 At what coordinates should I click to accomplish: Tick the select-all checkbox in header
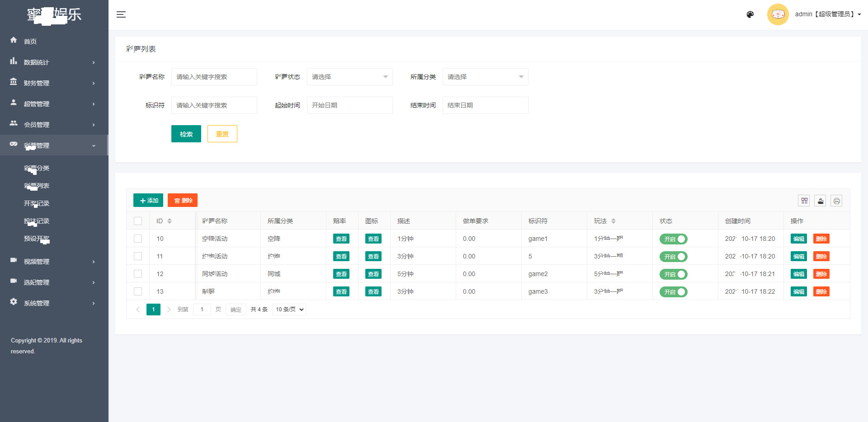coord(138,221)
